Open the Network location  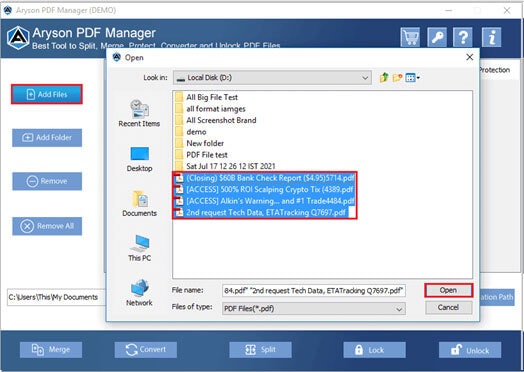tap(139, 293)
